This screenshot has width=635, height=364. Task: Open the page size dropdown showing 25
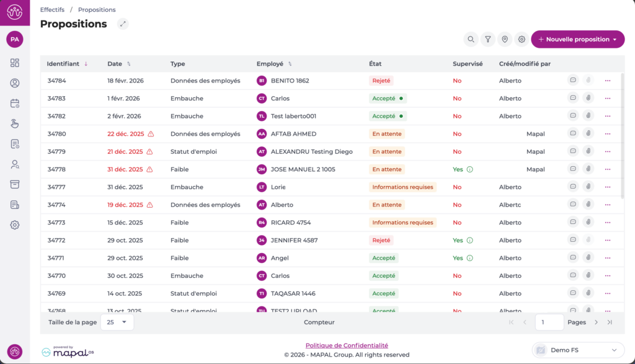pos(116,322)
